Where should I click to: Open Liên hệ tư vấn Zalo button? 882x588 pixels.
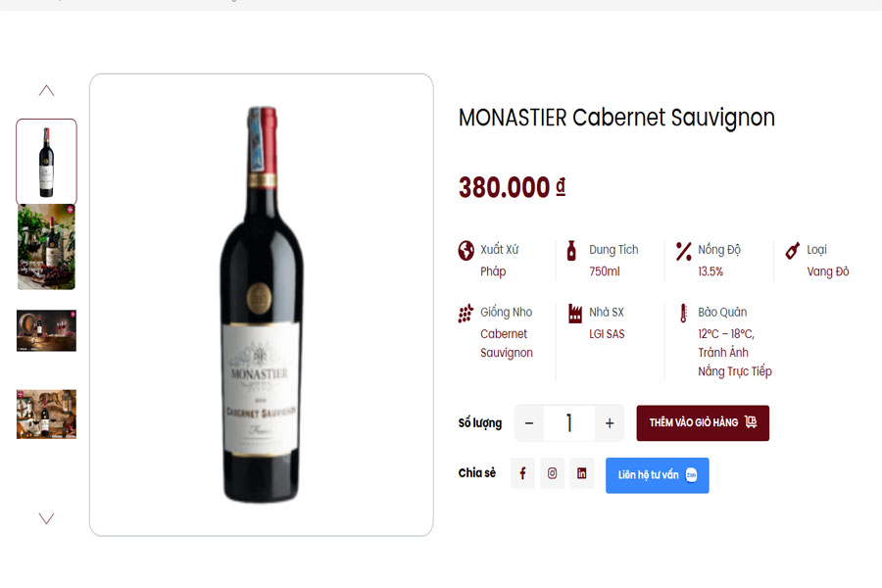pyautogui.click(x=657, y=475)
